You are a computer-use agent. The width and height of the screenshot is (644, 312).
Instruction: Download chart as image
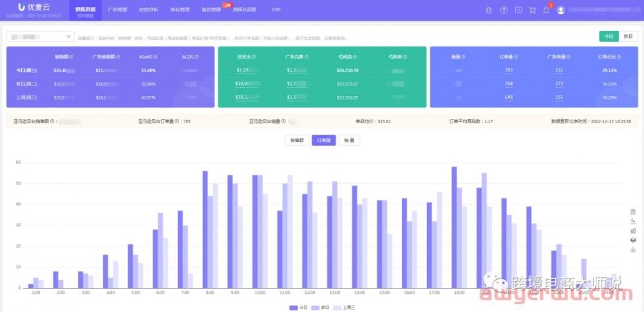pos(633,249)
